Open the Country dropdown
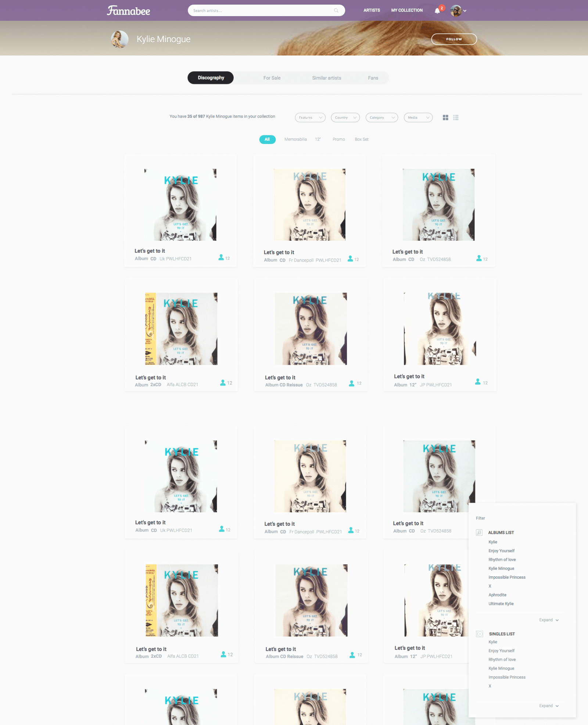 coord(345,118)
